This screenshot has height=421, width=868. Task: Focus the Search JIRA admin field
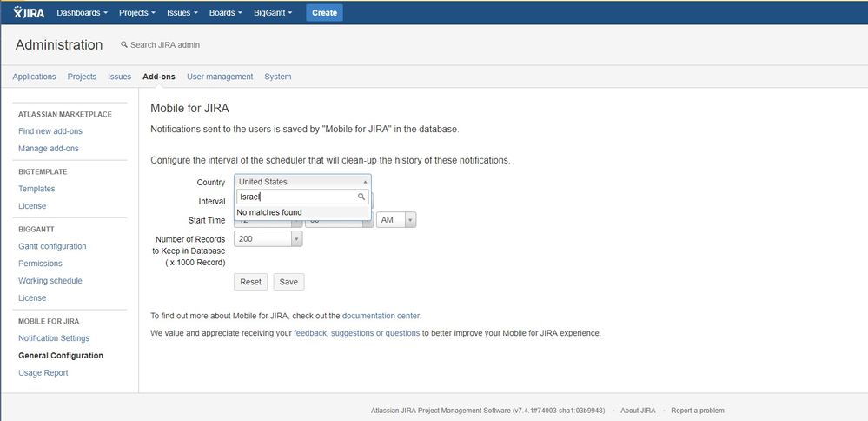pos(165,45)
